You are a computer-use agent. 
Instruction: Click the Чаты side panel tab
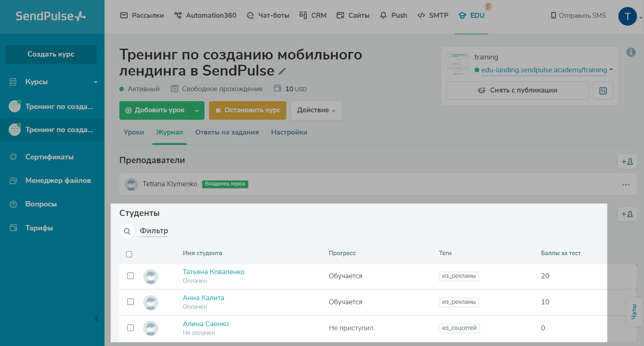[634, 312]
